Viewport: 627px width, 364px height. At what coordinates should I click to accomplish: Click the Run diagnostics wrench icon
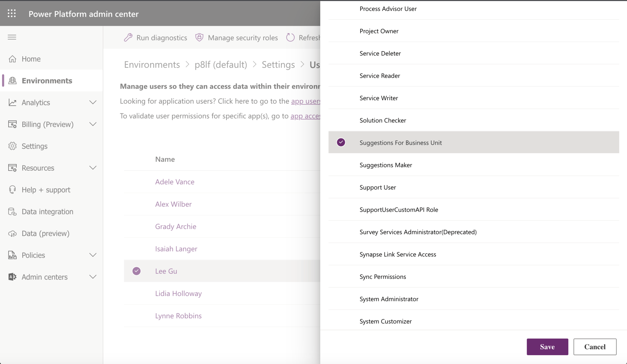pos(128,38)
